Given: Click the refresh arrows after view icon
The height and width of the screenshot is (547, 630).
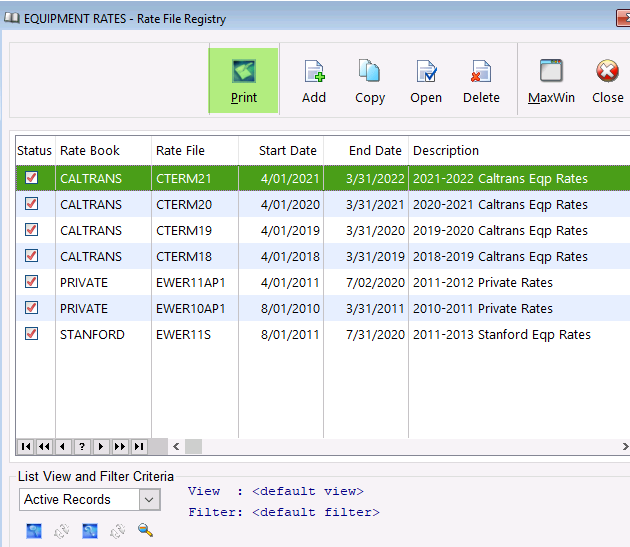Looking at the screenshot, I should coord(61,531).
